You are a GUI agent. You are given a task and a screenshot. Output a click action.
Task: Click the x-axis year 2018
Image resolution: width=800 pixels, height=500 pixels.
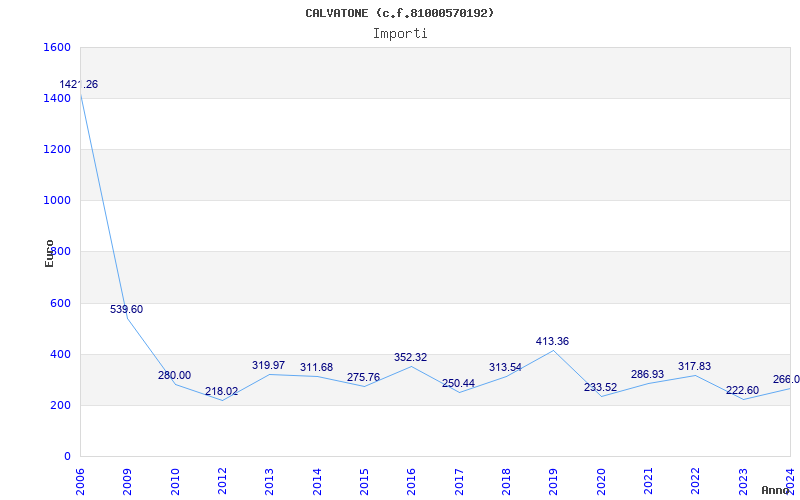tap(506, 482)
